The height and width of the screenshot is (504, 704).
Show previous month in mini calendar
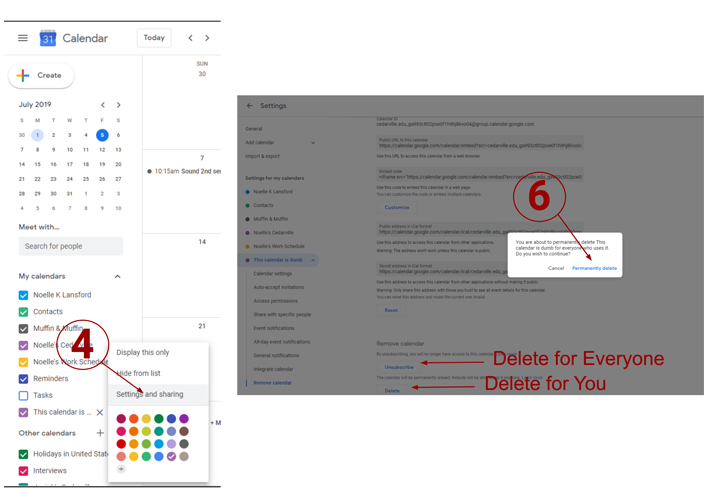click(x=102, y=105)
